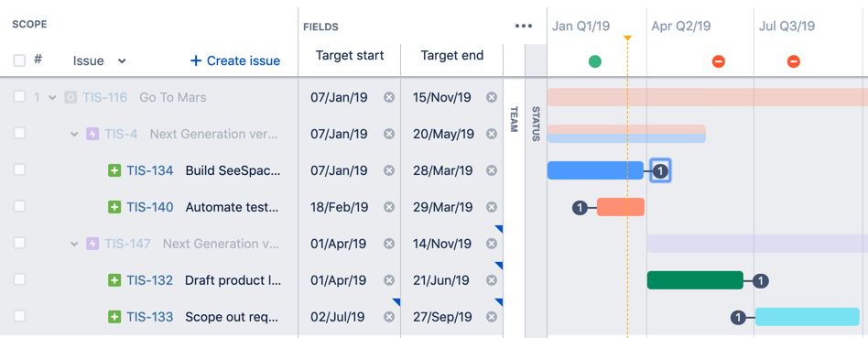Click the Create issue button
This screenshot has width=868, height=338.
[234, 61]
